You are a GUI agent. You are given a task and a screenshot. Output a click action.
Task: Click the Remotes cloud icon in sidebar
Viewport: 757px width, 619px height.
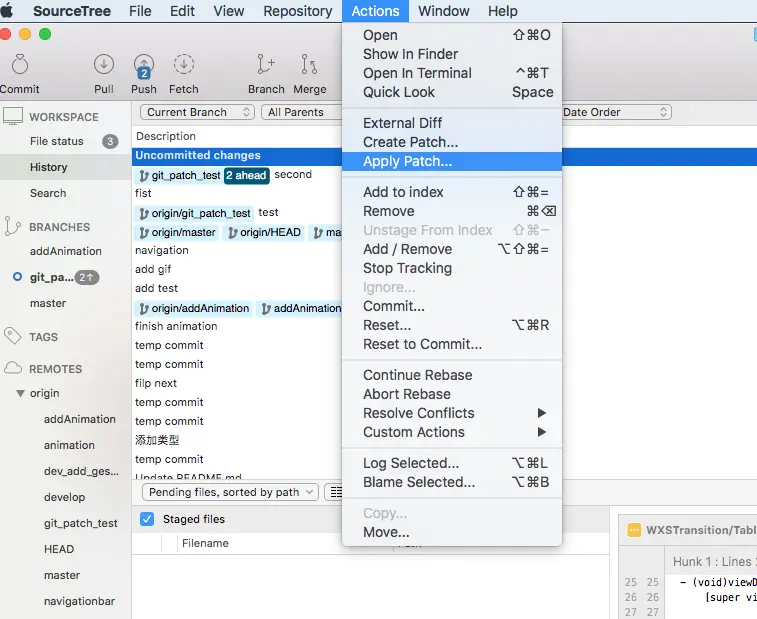(13, 368)
